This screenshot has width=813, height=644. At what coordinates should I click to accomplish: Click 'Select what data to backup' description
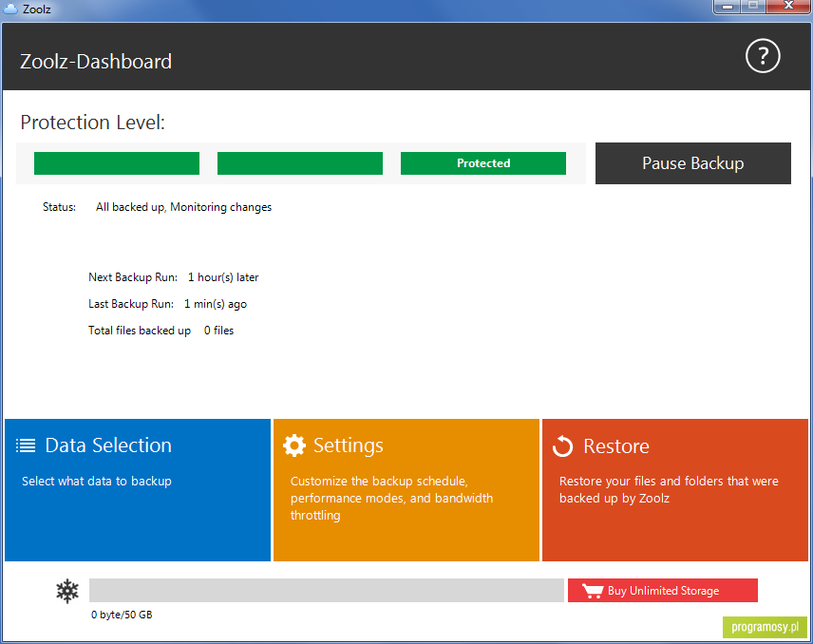pyautogui.click(x=97, y=482)
